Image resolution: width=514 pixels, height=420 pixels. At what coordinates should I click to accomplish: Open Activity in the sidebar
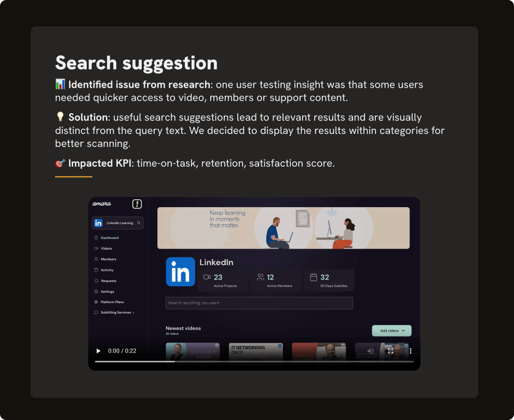coord(107,270)
